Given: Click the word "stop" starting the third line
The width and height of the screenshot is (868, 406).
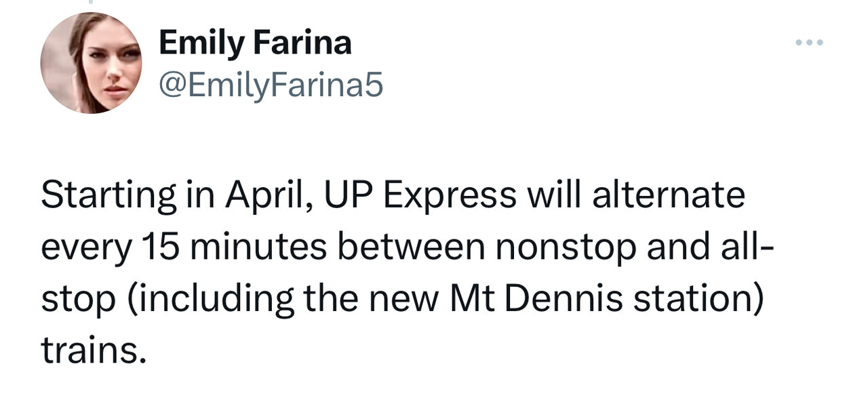Looking at the screenshot, I should [x=77, y=300].
